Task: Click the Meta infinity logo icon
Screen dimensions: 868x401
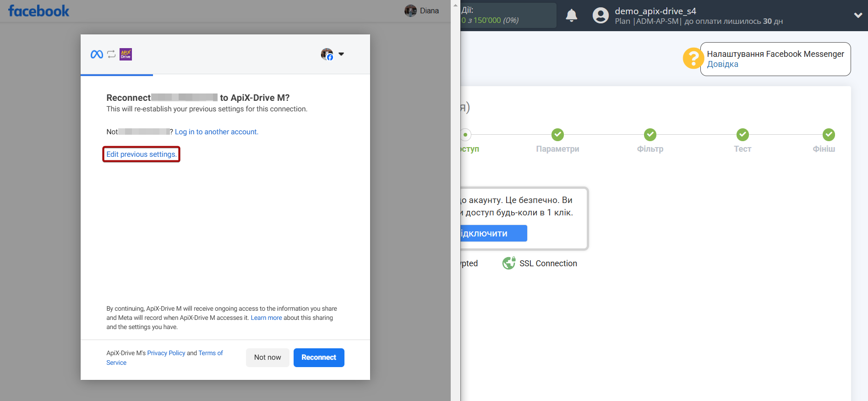Action: 97,55
